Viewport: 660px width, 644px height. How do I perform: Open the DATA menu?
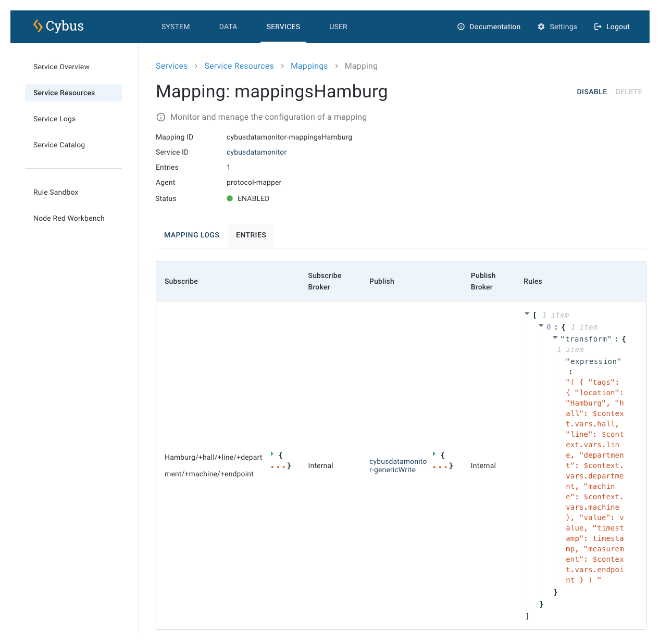[228, 27]
